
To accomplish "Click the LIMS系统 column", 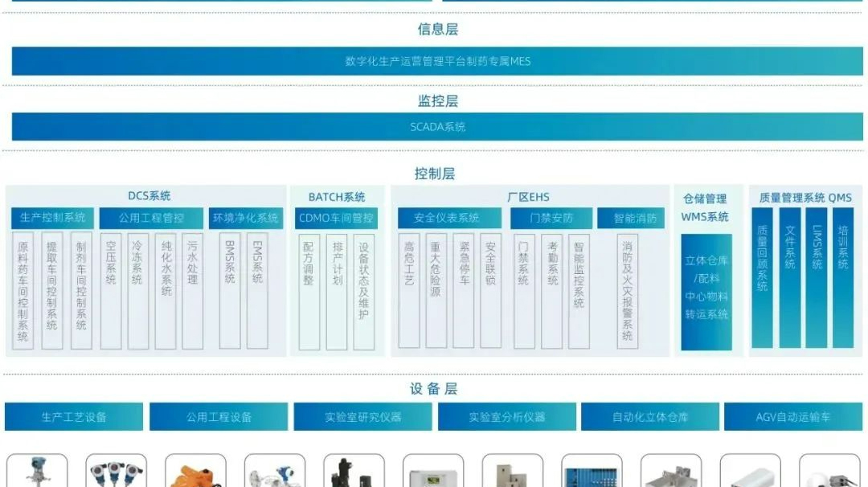I will click(816, 277).
